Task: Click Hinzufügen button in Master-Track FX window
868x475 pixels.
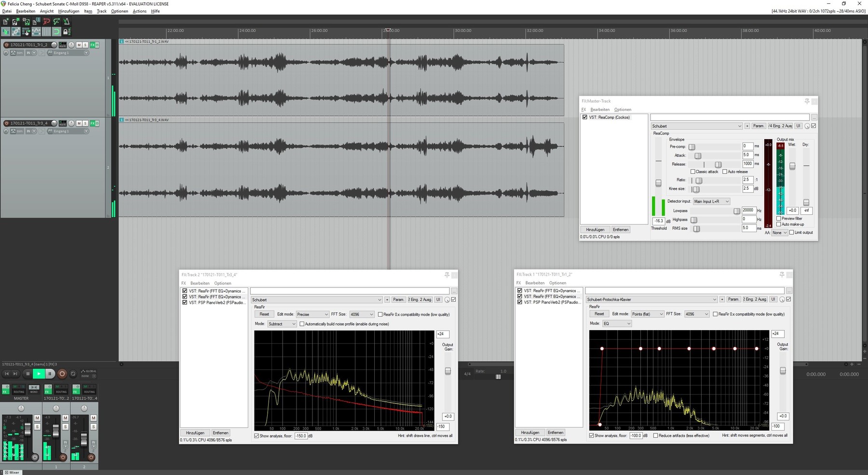Action: 595,230
